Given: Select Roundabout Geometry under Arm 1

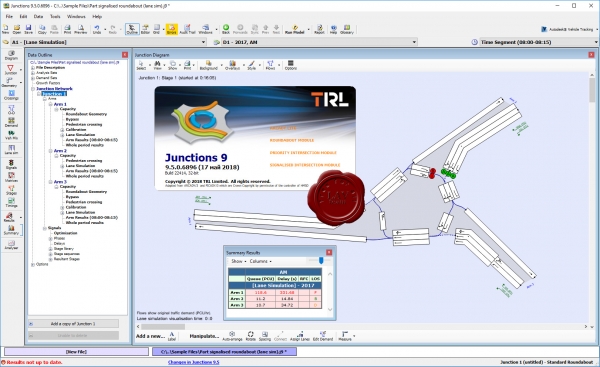Looking at the screenshot, I should pyautogui.click(x=86, y=114).
